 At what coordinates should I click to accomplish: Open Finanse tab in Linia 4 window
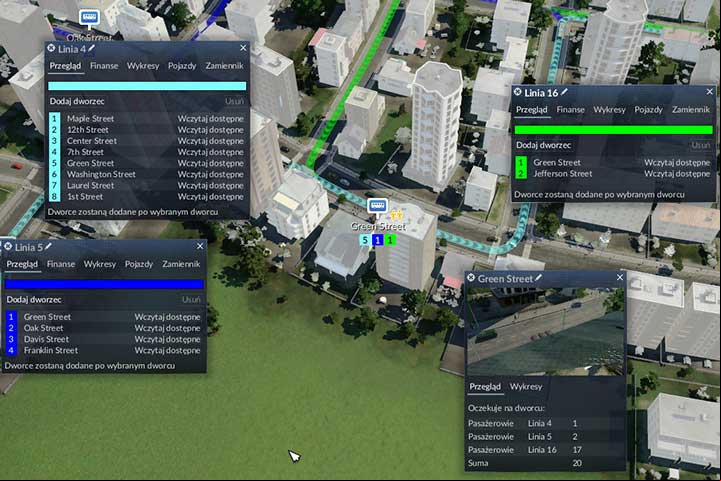pos(104,66)
